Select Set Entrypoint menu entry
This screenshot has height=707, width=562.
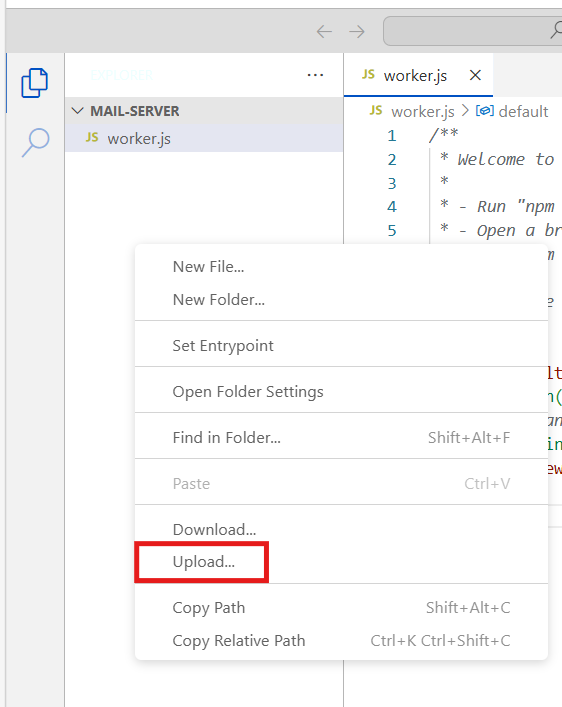pyautogui.click(x=341, y=345)
